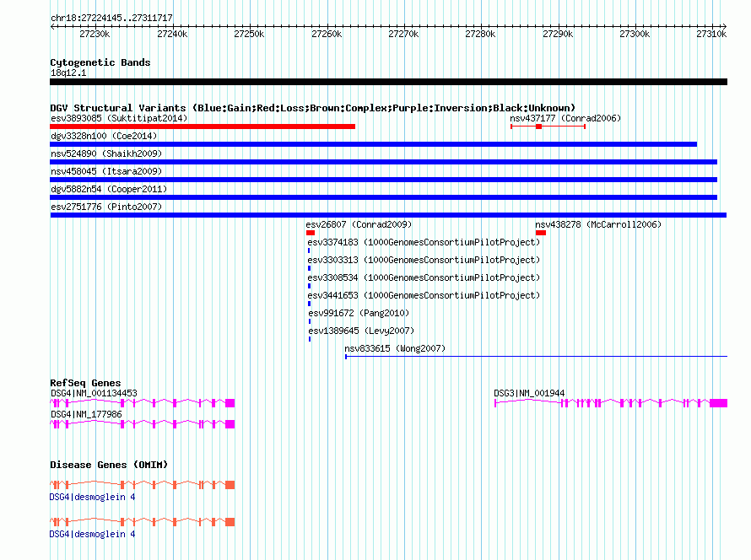Click the DGV Structural Variants track title
751x560 pixels.
coord(313,108)
